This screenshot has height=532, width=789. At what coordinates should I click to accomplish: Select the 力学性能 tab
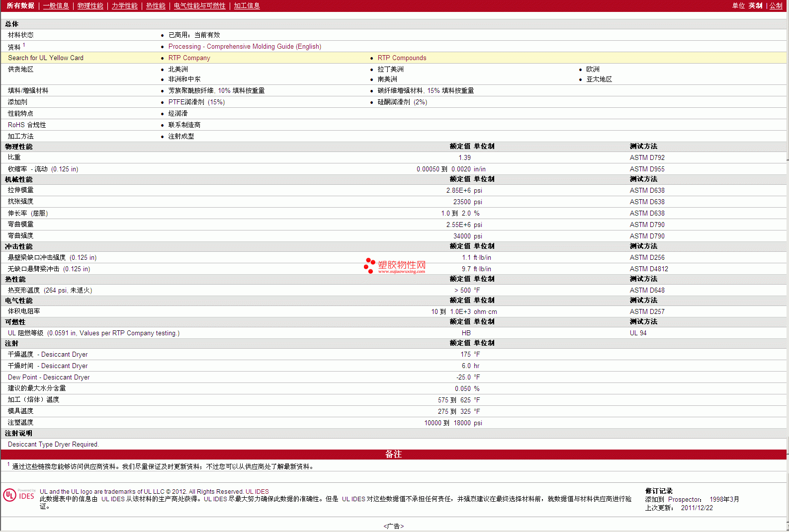tap(125, 6)
